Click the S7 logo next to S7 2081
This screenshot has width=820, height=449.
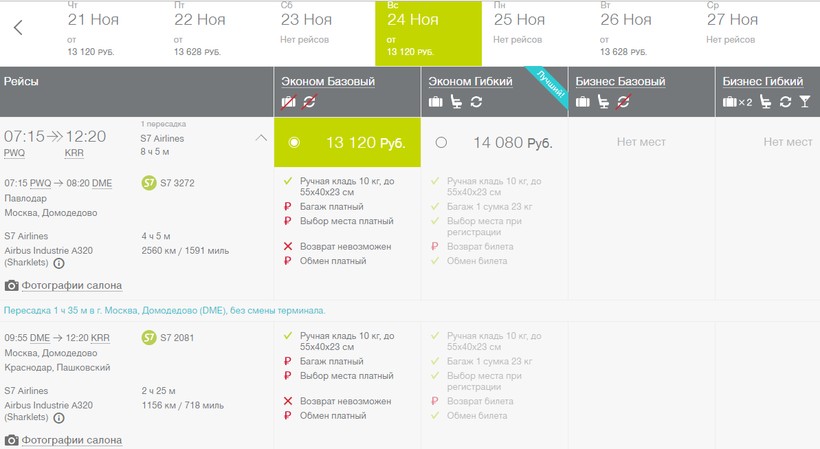(x=149, y=338)
